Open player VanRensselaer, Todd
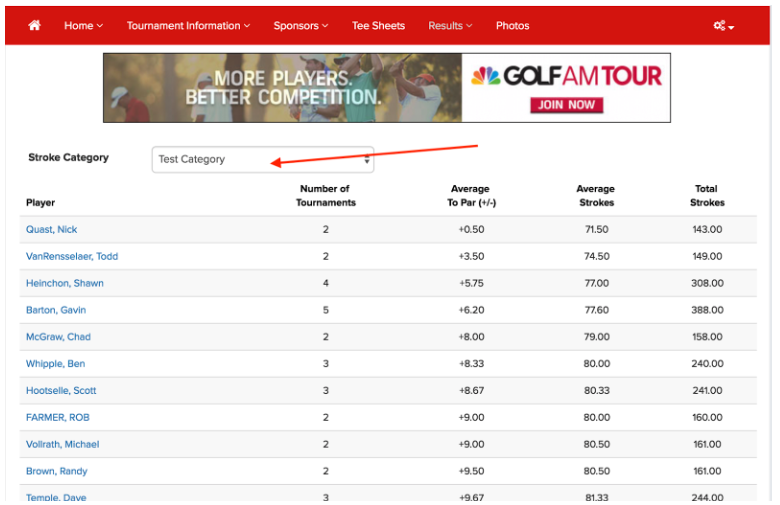 point(72,256)
